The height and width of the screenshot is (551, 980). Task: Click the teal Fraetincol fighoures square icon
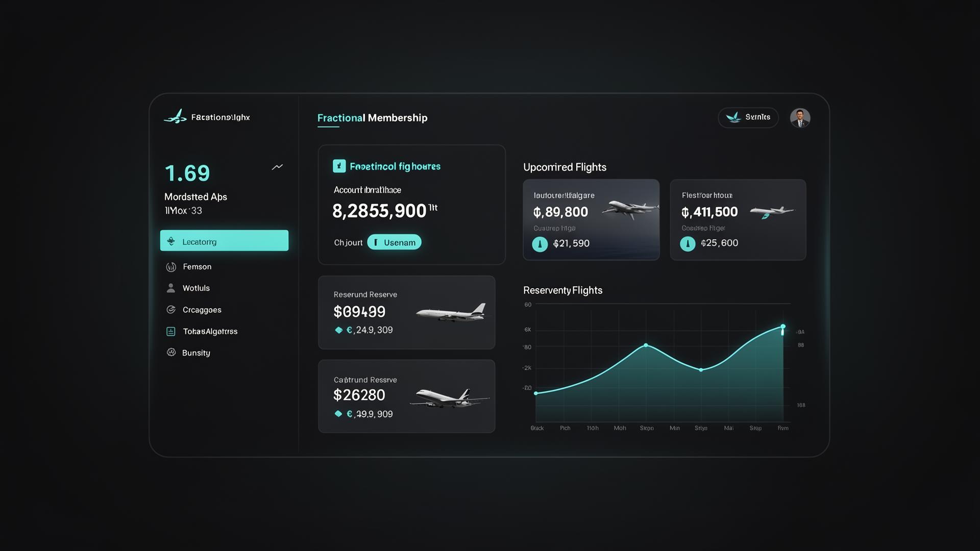[x=339, y=166]
